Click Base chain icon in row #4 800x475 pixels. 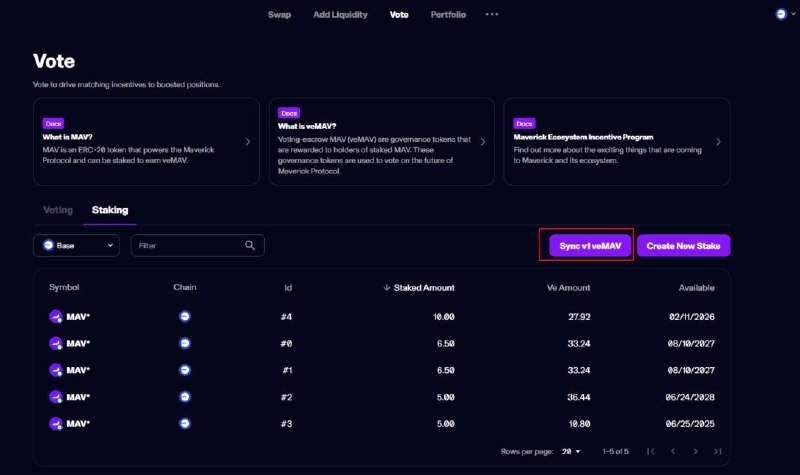[185, 316]
